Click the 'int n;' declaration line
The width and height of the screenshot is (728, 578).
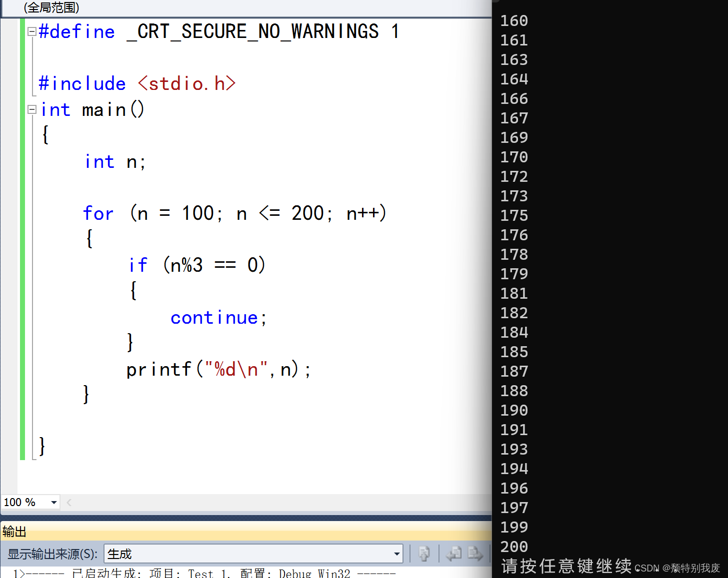[x=115, y=161]
